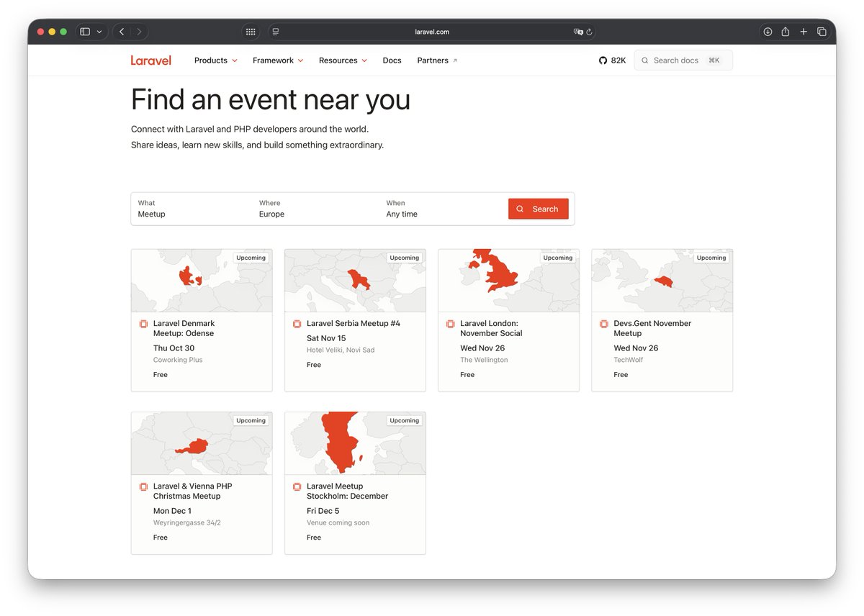Click the red Search button
The width and height of the screenshot is (864, 616).
click(x=539, y=209)
